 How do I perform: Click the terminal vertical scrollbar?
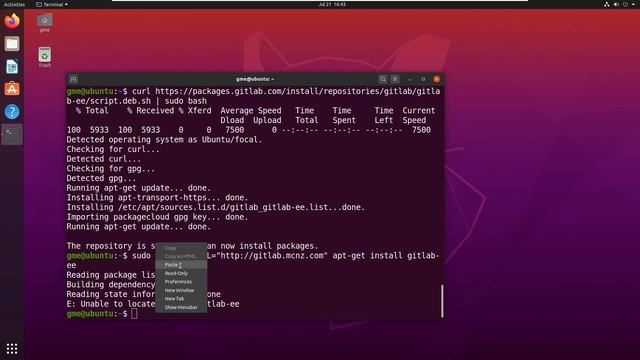tap(442, 301)
